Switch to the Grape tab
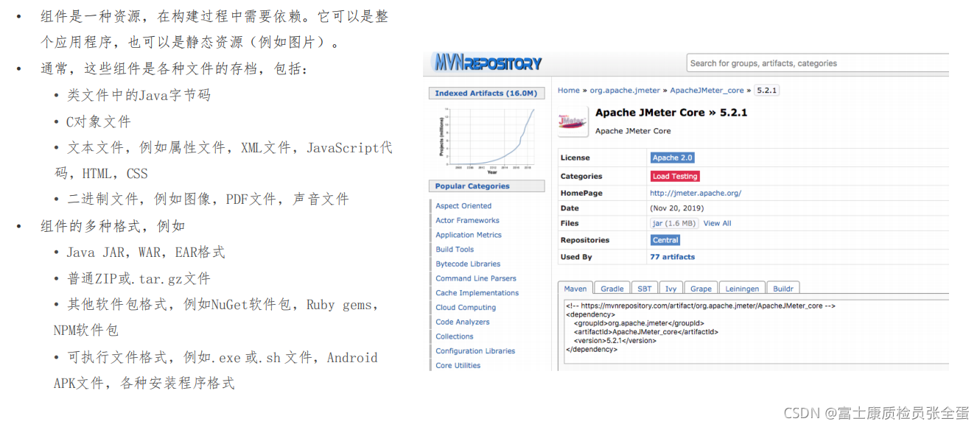The height and width of the screenshot is (427, 980). [x=701, y=289]
